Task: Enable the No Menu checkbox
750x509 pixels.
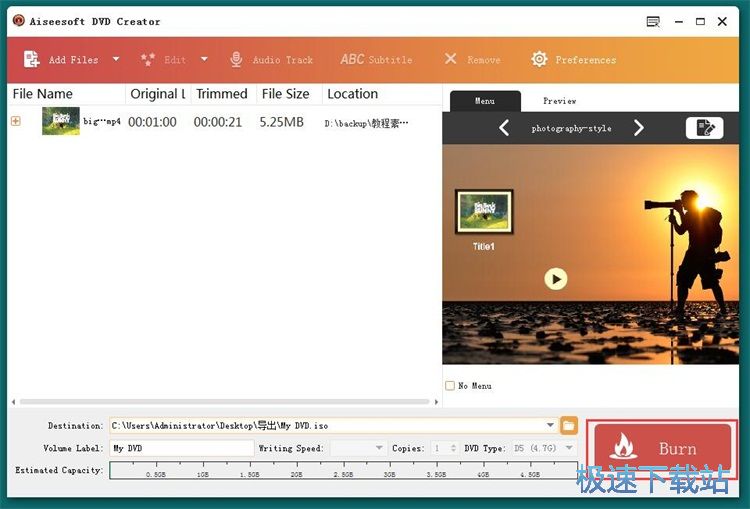Action: (x=450, y=386)
